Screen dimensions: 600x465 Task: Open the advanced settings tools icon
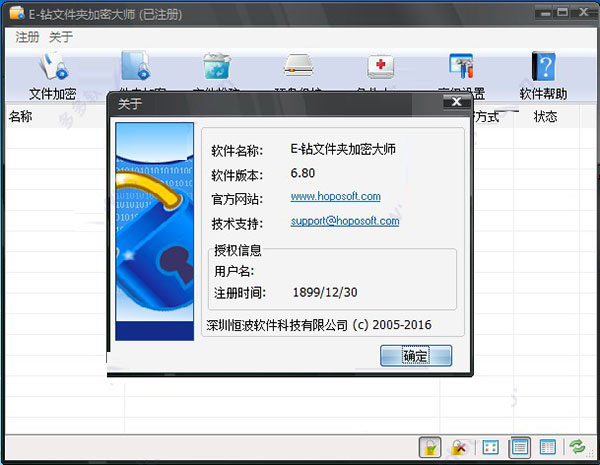tap(461, 66)
